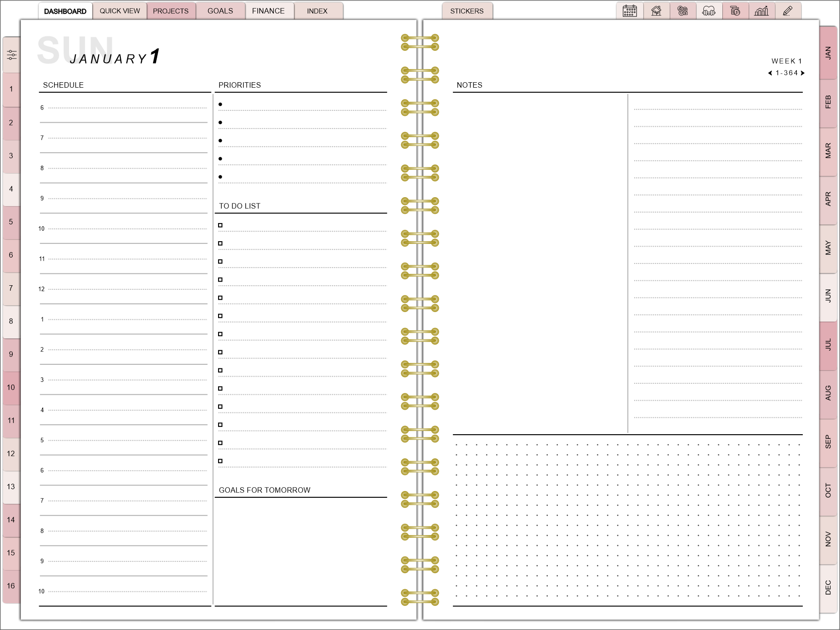Open the pencil notes icon tab
The image size is (840, 630).
click(788, 11)
